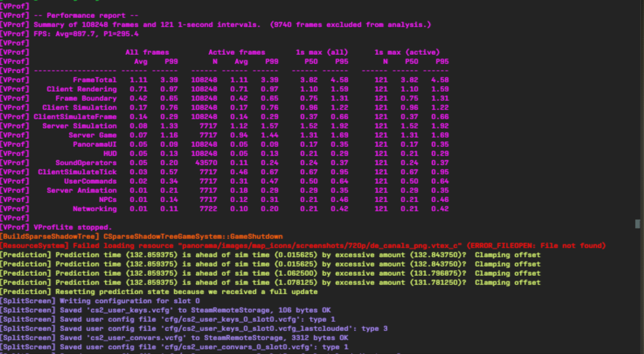Select the Server Game row label
Image resolution: width=644 pixels, height=354 pixels.
pyautogui.click(x=92, y=135)
